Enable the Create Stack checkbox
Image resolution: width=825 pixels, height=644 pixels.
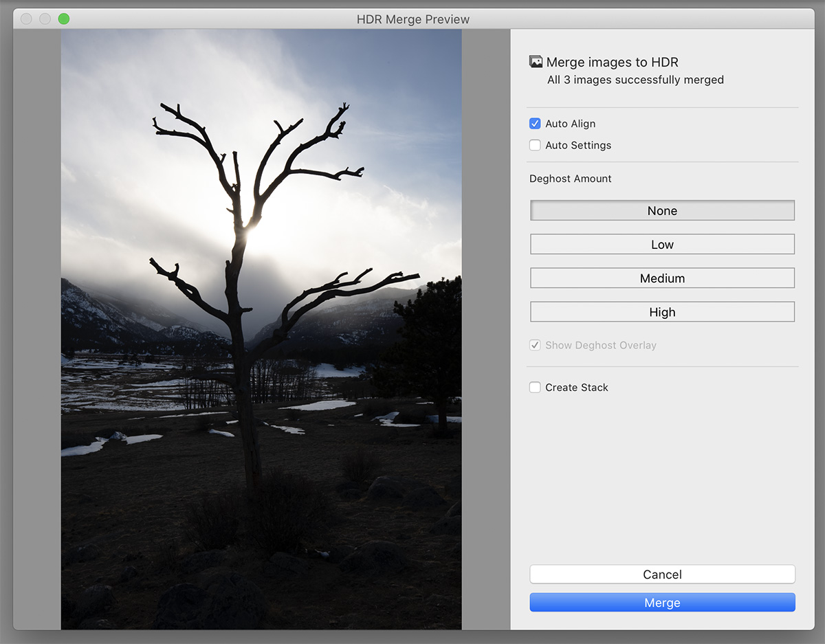[535, 388]
